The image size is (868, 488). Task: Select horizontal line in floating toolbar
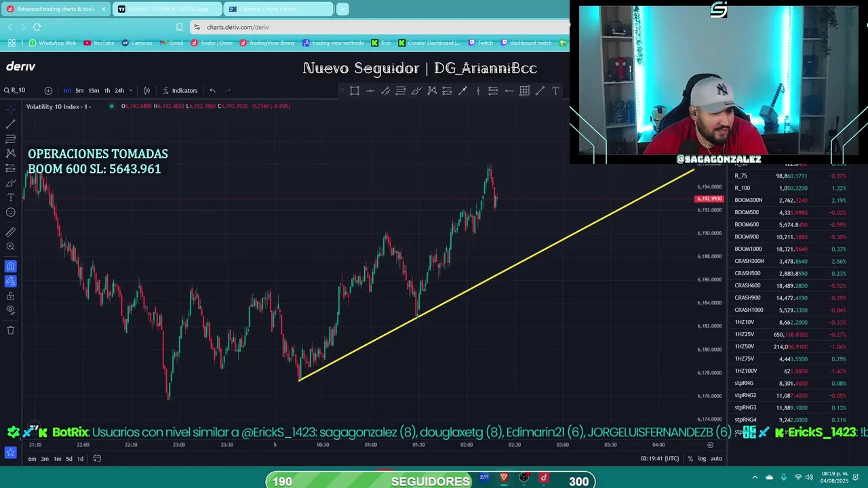370,91
